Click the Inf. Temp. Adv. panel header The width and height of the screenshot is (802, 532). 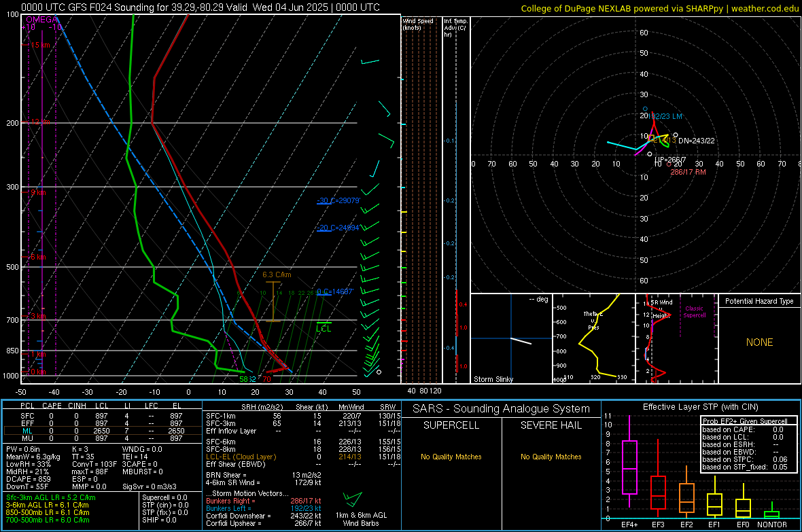click(x=455, y=28)
